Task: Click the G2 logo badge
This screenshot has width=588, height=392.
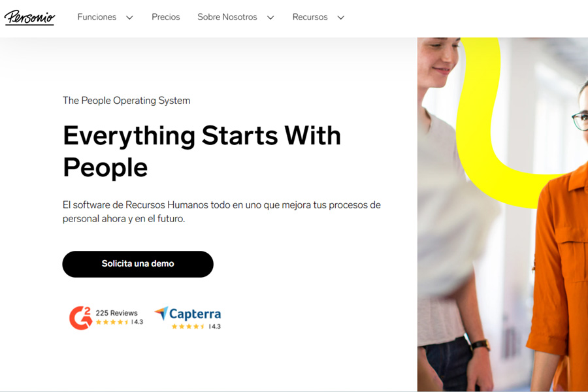Action: (x=80, y=318)
